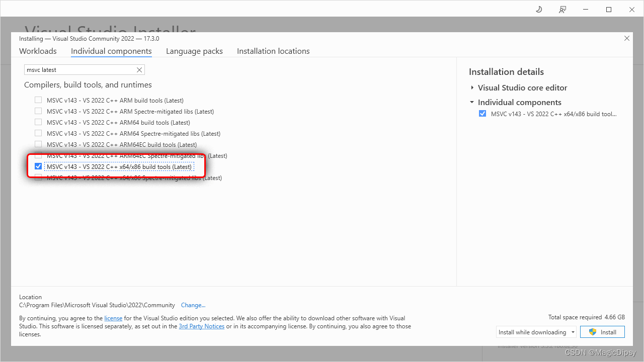The height and width of the screenshot is (362, 644).
Task: Click the Change... link for installation location
Action: tap(193, 305)
